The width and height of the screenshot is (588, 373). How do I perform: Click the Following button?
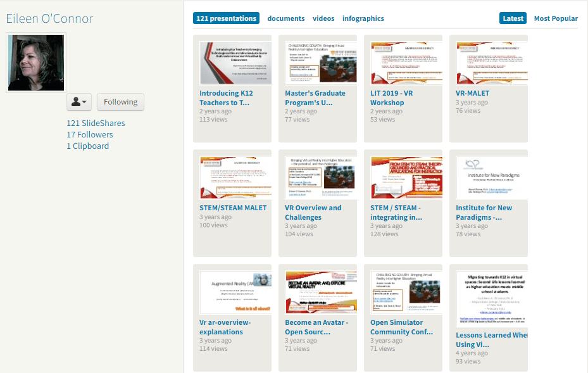[x=120, y=102]
